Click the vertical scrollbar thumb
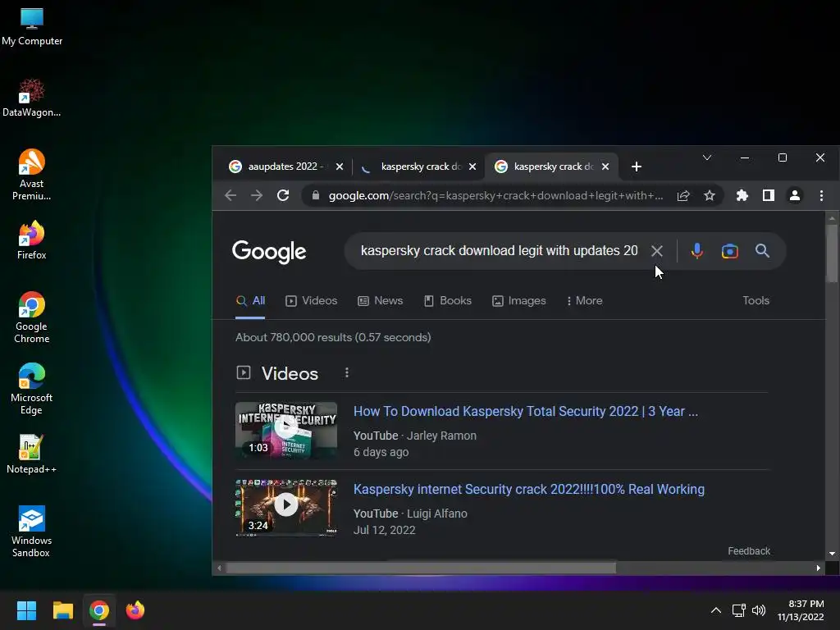The height and width of the screenshot is (630, 840). [832, 252]
